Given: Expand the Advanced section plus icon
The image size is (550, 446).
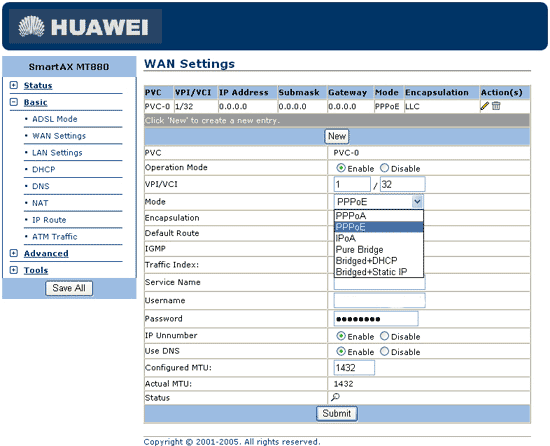Looking at the screenshot, I should (14, 253).
